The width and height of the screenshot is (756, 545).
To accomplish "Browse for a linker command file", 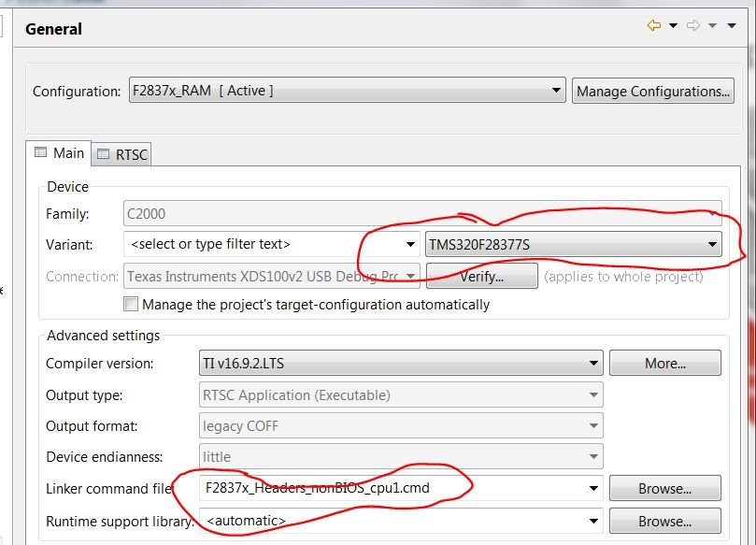I will 664,489.
